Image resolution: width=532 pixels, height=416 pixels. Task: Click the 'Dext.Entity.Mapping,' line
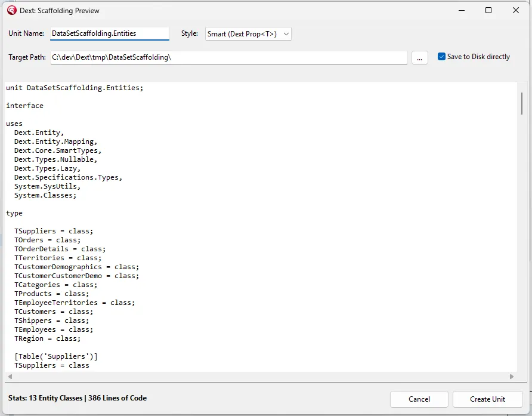[x=55, y=141]
